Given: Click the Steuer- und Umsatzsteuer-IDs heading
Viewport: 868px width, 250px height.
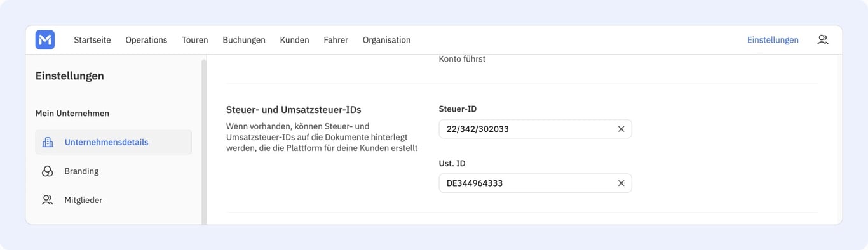Looking at the screenshot, I should (294, 110).
